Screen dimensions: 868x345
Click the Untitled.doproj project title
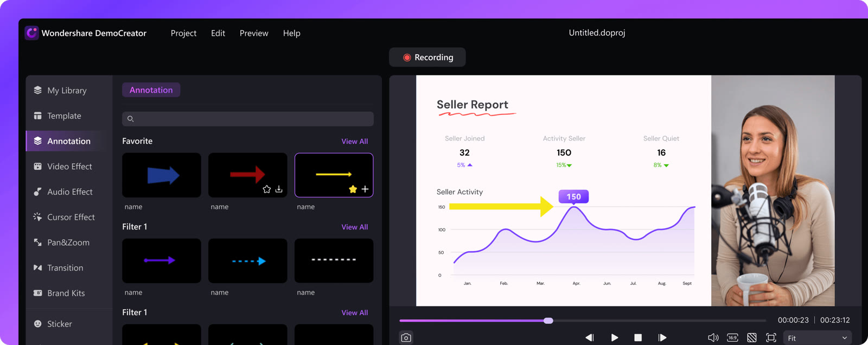click(597, 33)
